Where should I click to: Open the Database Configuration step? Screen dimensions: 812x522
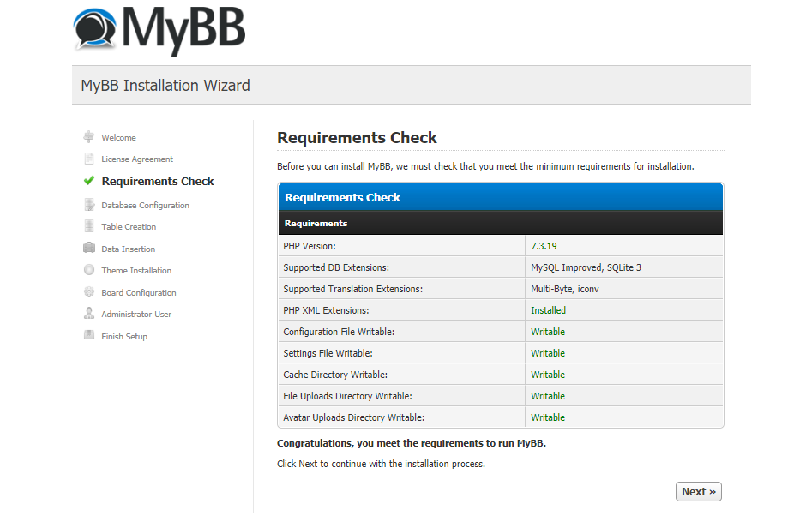(x=145, y=205)
